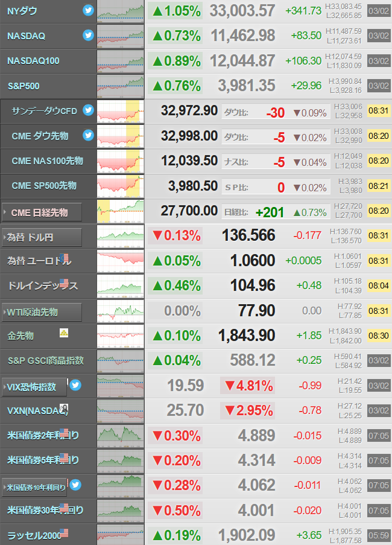The height and width of the screenshot is (545, 392).
Task: Open the VIX恐怖指数 mini chart
Action: click(x=121, y=386)
